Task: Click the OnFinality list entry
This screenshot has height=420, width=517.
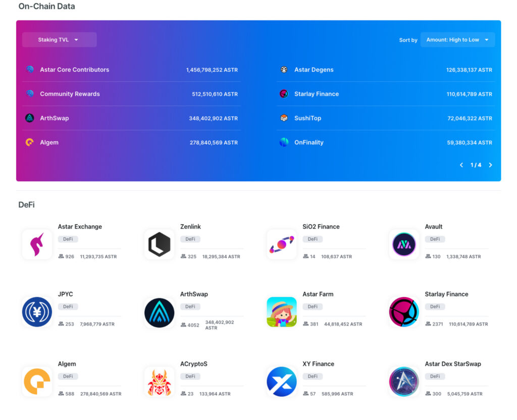Action: [x=308, y=142]
